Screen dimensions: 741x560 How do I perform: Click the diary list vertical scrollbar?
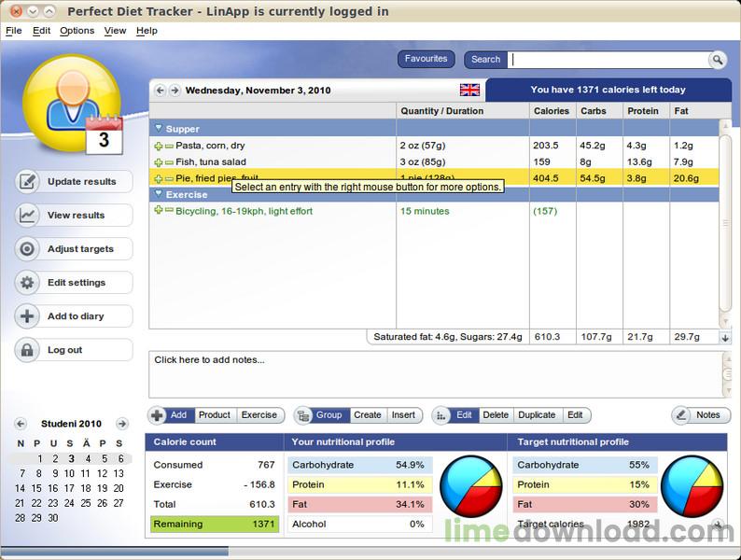coord(725,223)
